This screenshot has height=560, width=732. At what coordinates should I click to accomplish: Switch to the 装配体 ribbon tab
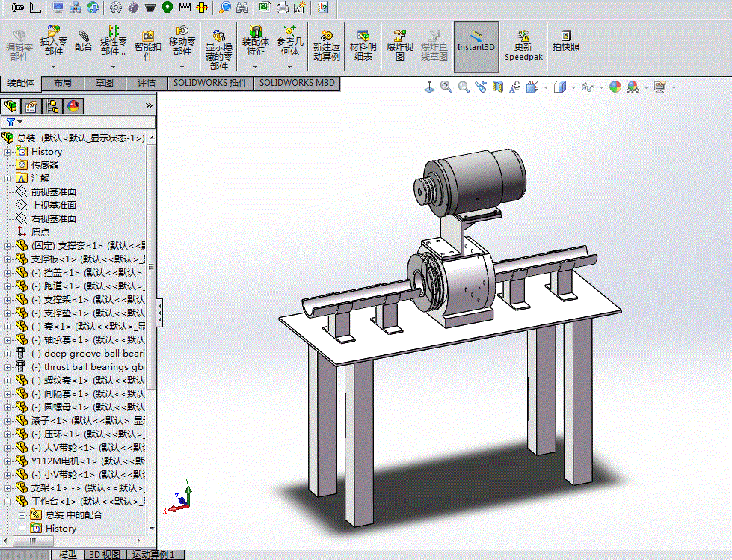point(20,82)
